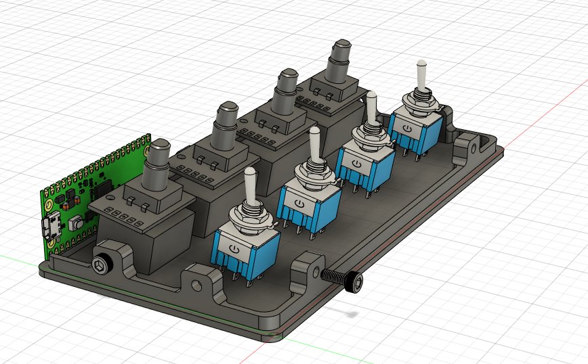Image resolution: width=588 pixels, height=364 pixels.
Task: Select the installed socket head screw next to the green board
Action: pyautogui.click(x=102, y=265)
